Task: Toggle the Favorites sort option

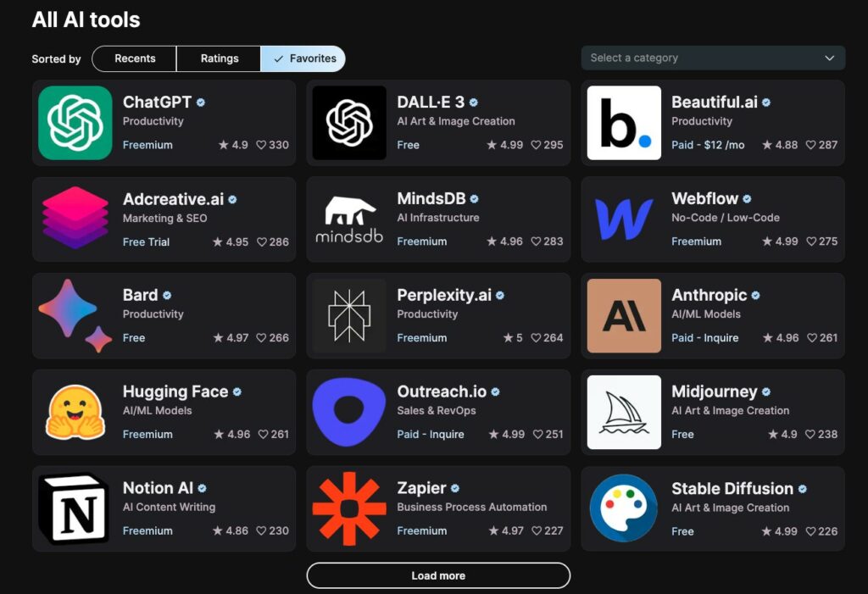Action: [x=303, y=58]
